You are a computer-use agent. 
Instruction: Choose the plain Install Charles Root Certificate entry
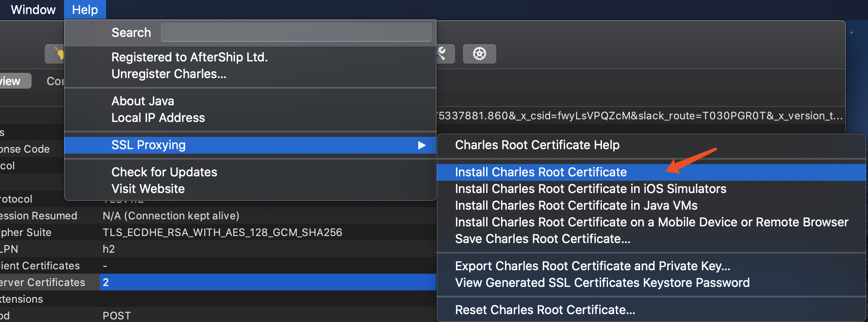tap(651, 172)
